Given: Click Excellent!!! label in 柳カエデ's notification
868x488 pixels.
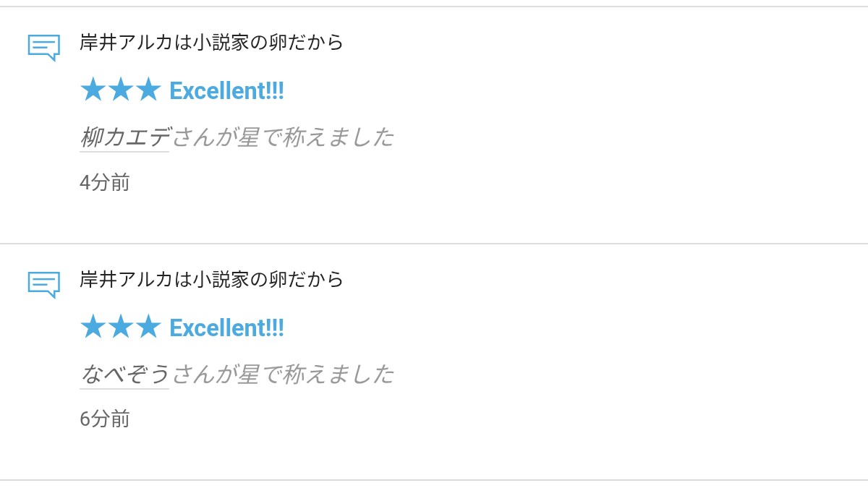Looking at the screenshot, I should 226,91.
